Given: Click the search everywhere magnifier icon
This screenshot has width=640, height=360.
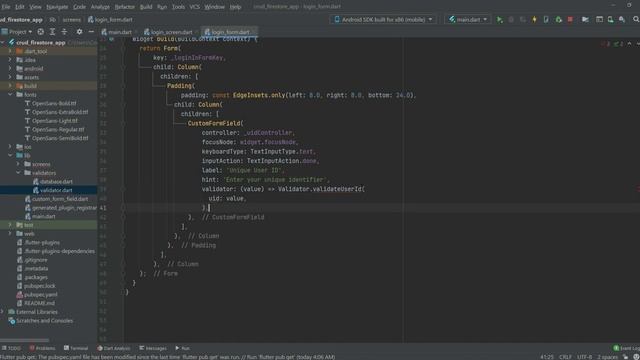Looking at the screenshot, I should pos(636,20).
